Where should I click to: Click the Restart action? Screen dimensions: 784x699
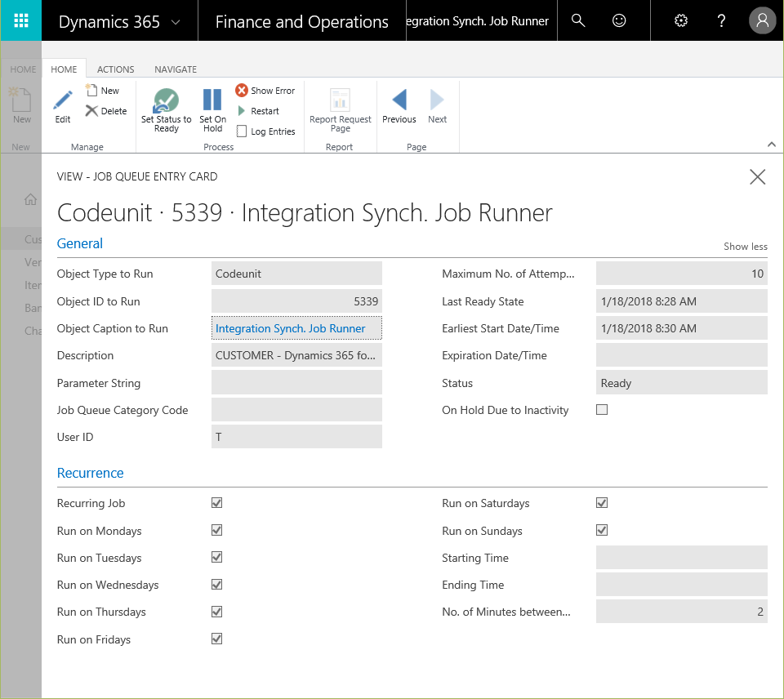coord(258,111)
